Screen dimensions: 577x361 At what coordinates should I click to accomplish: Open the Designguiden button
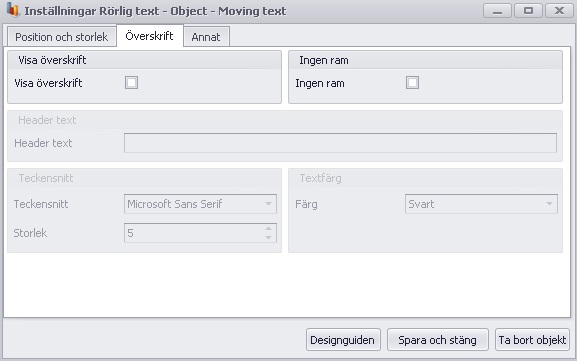point(343,340)
